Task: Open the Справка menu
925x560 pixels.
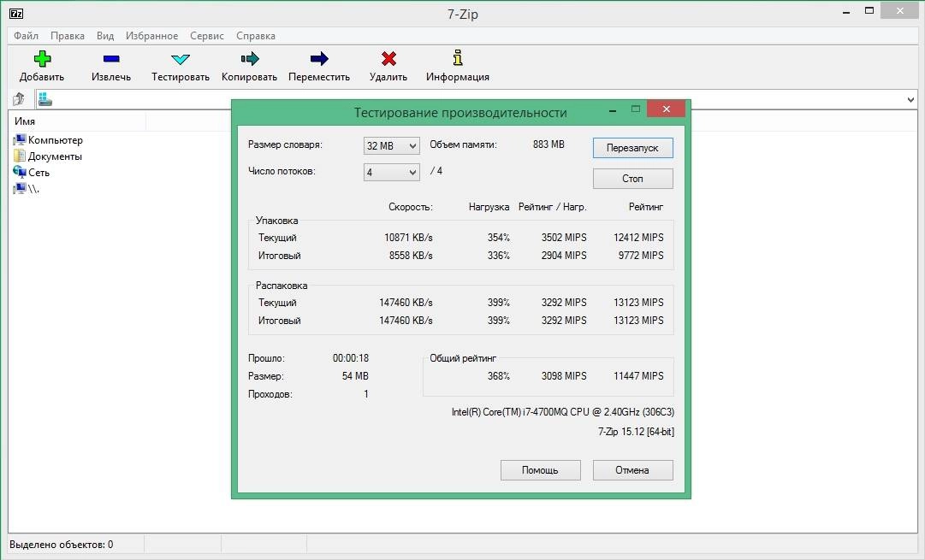Action: tap(256, 36)
